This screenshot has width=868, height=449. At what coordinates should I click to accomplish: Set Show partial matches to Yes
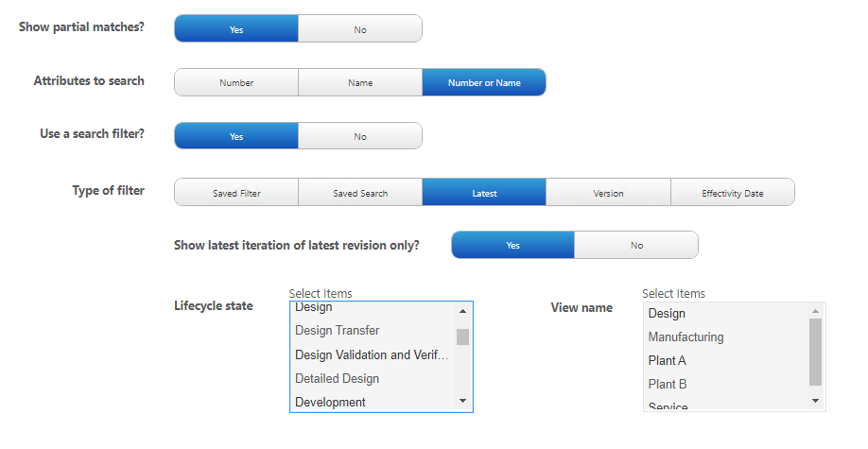tap(236, 28)
